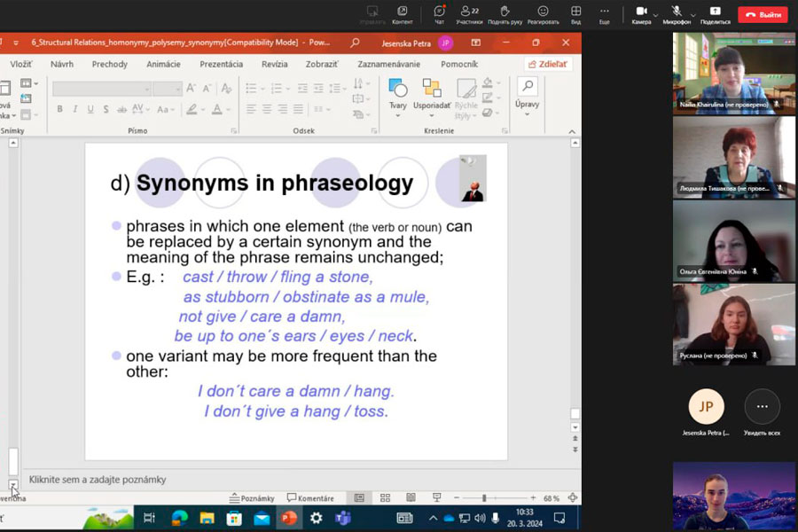Click the Raise hand icon
Screen dimensions: 798x532
point(504,12)
